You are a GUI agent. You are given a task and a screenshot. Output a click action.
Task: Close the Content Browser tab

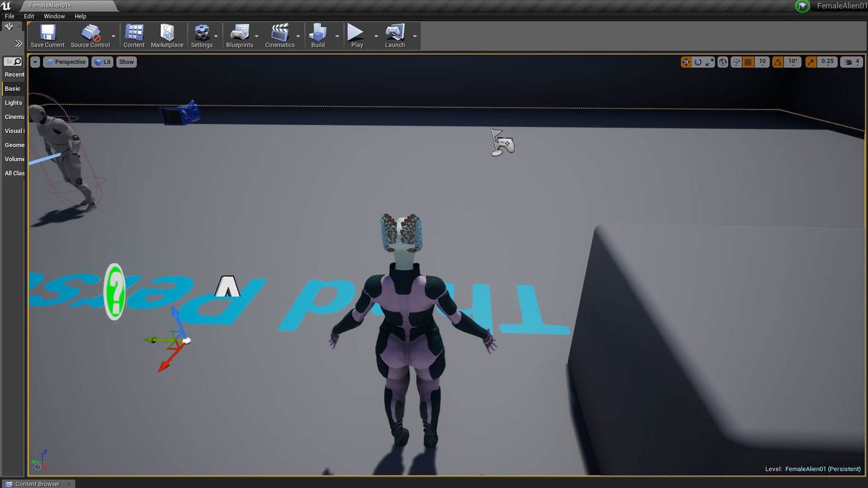click(x=69, y=484)
